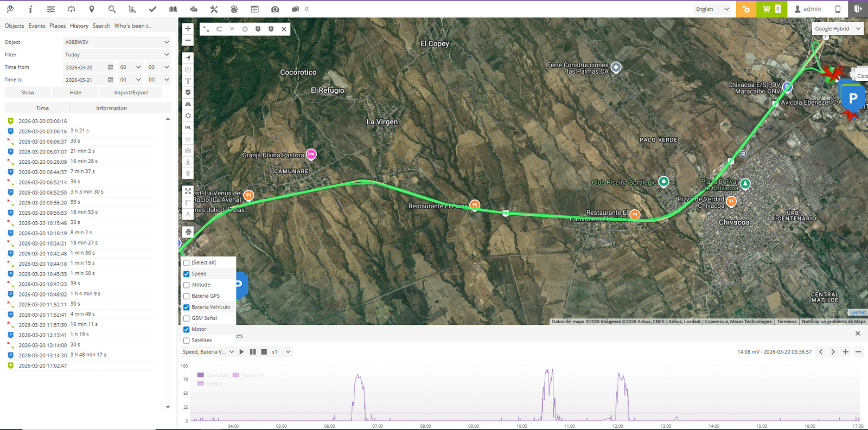Open the reports chart icon
The image size is (868, 430).
coord(132,9)
